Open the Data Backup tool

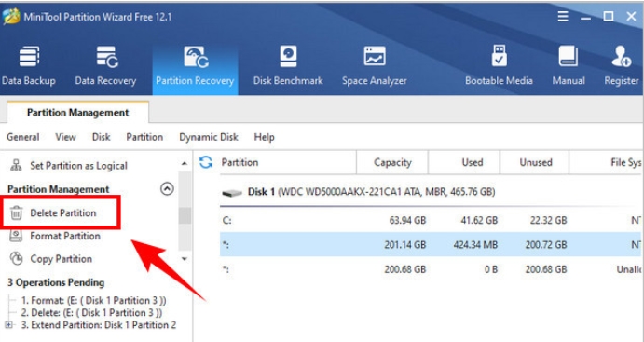pos(29,65)
